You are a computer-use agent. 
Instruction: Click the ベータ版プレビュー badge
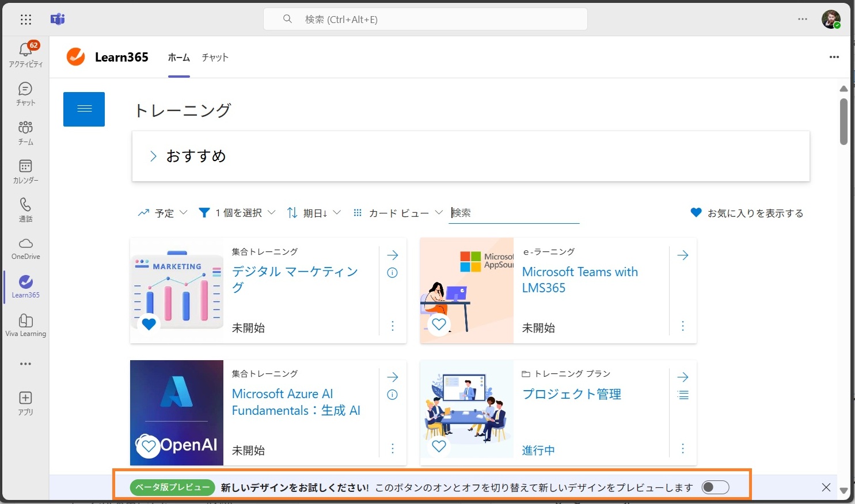173,487
